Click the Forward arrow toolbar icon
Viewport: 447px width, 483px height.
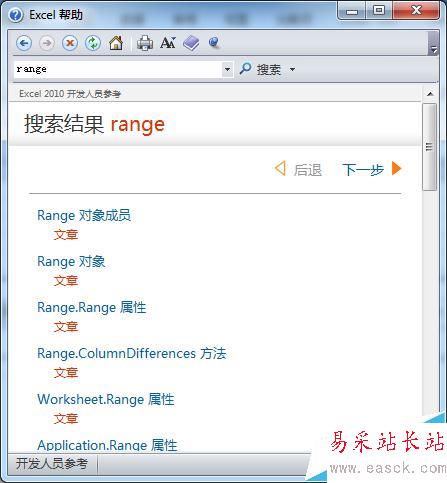coord(47,43)
